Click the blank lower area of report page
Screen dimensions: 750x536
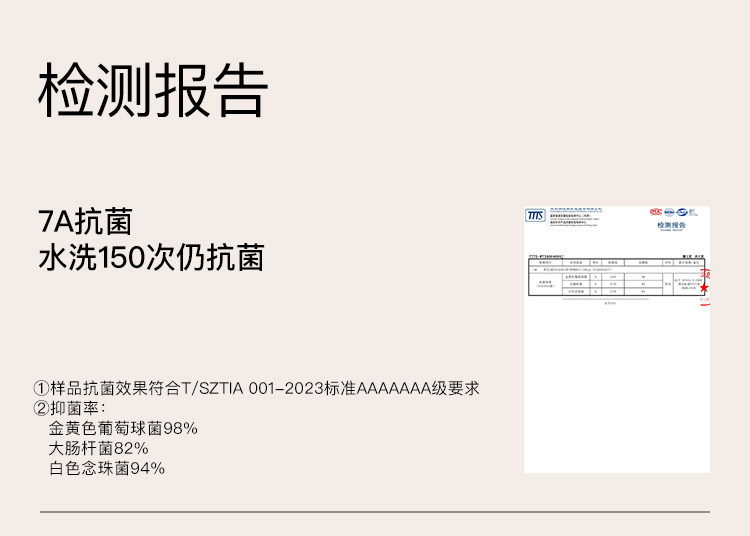[x=617, y=400]
